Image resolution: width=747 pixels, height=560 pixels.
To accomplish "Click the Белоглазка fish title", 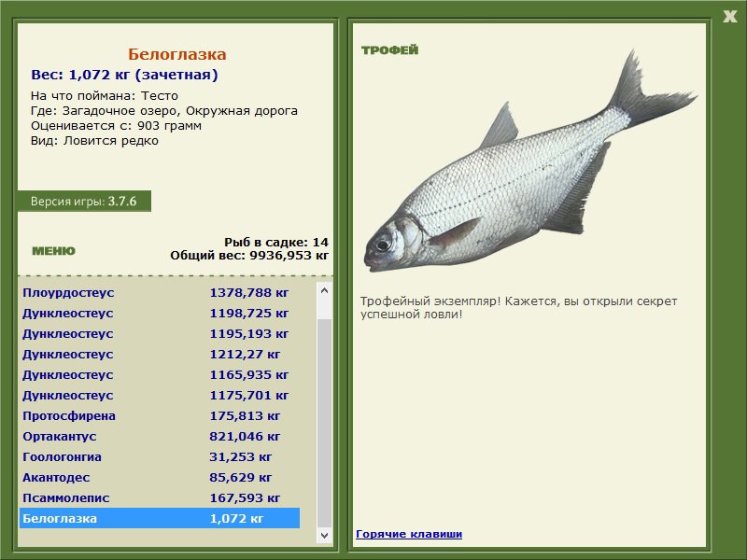I will (176, 54).
